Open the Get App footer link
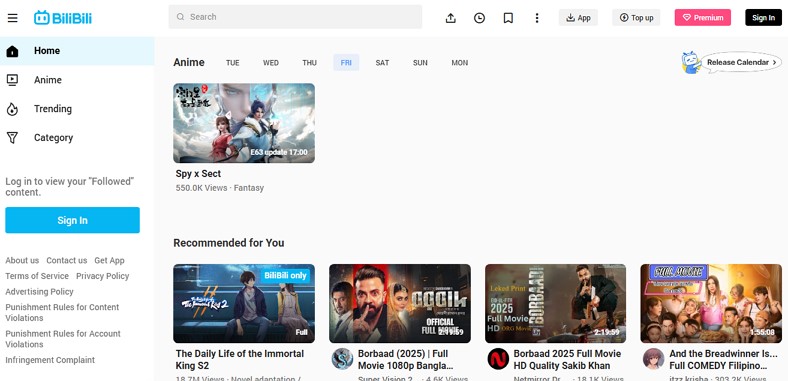This screenshot has width=788, height=381. coord(110,260)
